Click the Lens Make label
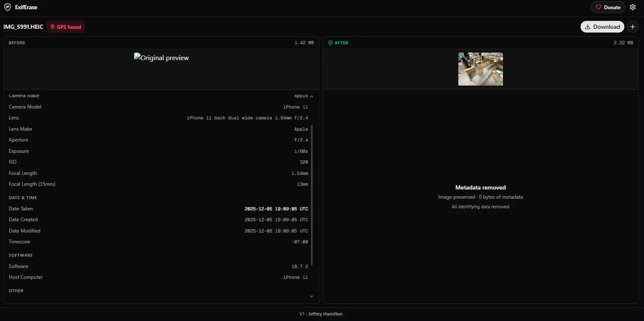This screenshot has height=321, width=644. coord(20,129)
